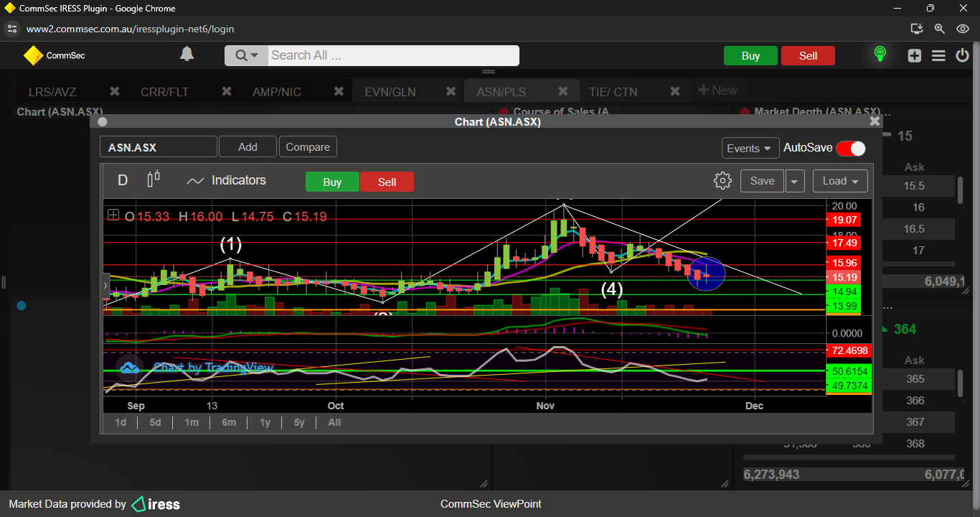The image size is (980, 517).
Task: Click the Chrome install app icon
Action: click(x=916, y=29)
